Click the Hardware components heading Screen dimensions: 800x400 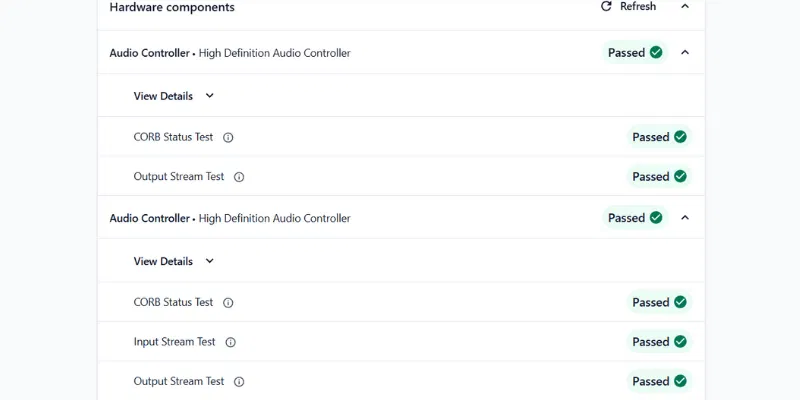[x=172, y=7]
